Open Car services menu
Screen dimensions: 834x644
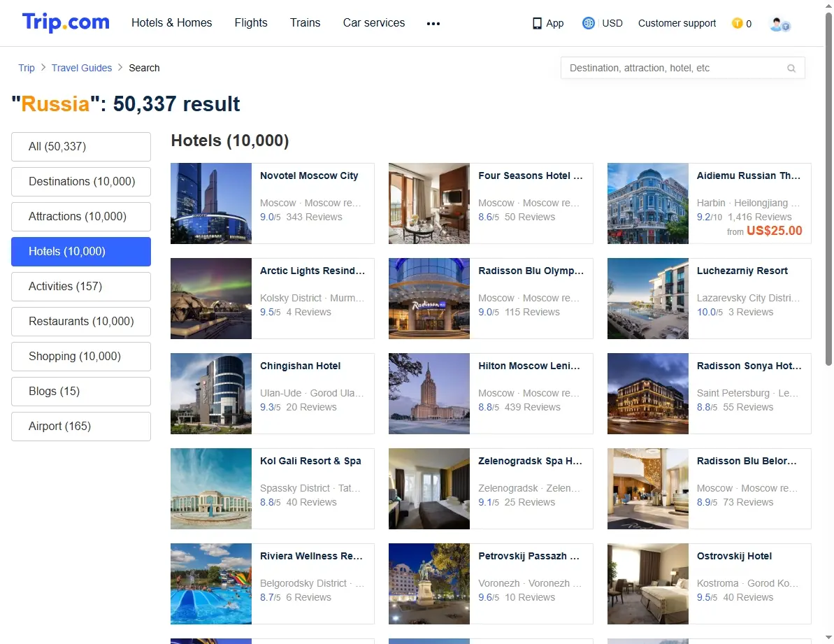coord(374,23)
